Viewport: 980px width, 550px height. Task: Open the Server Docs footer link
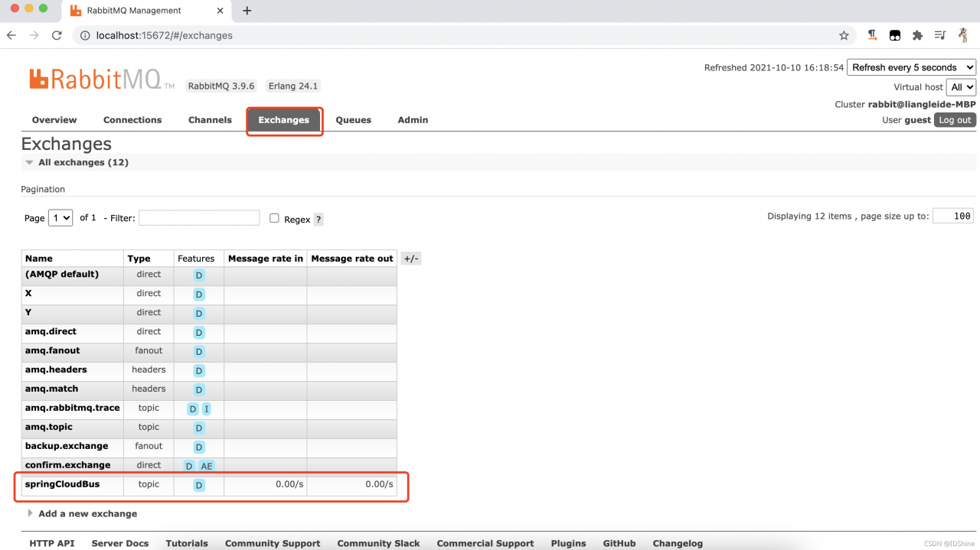(120, 543)
